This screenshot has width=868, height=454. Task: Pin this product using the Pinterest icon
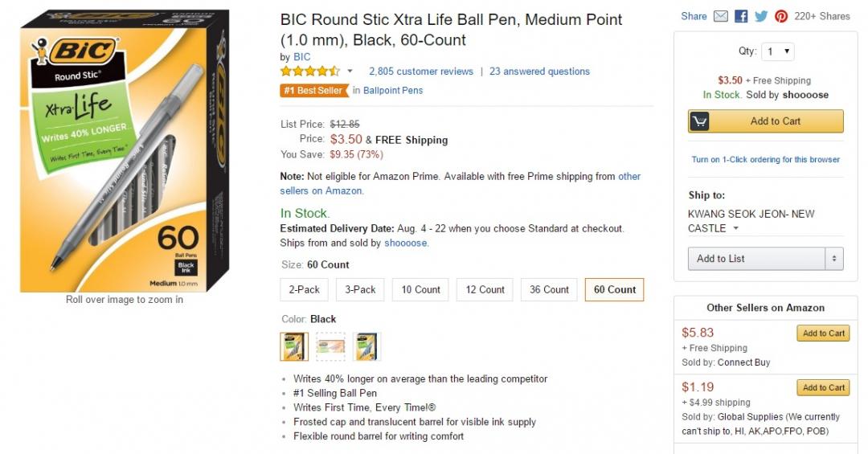pos(780,16)
